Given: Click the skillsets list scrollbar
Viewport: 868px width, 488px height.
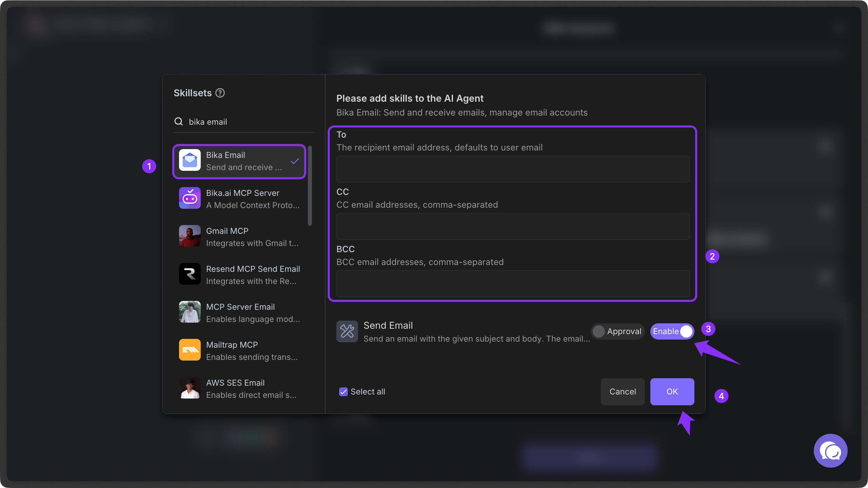Looking at the screenshot, I should [310, 186].
